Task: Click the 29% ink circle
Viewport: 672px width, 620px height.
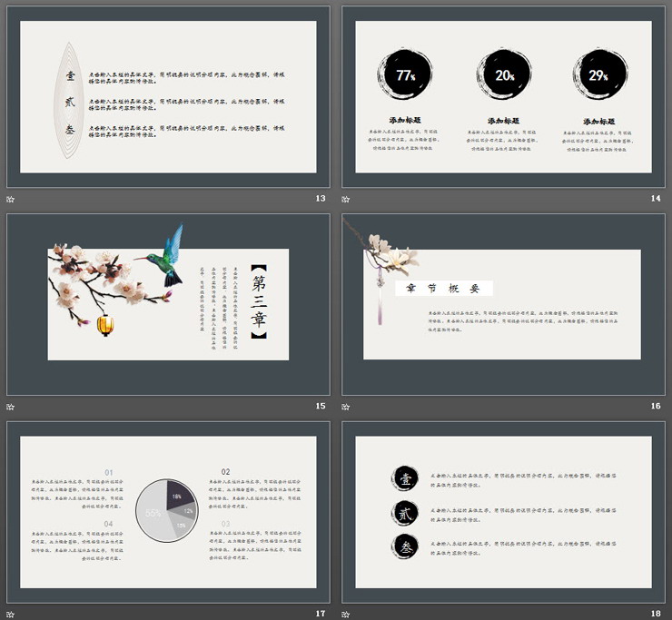Action: click(599, 75)
